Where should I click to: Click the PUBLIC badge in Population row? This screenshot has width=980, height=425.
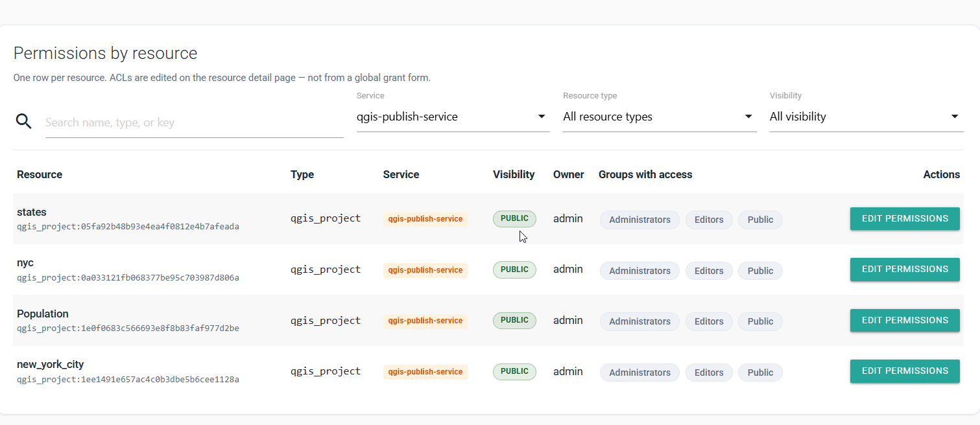point(514,320)
